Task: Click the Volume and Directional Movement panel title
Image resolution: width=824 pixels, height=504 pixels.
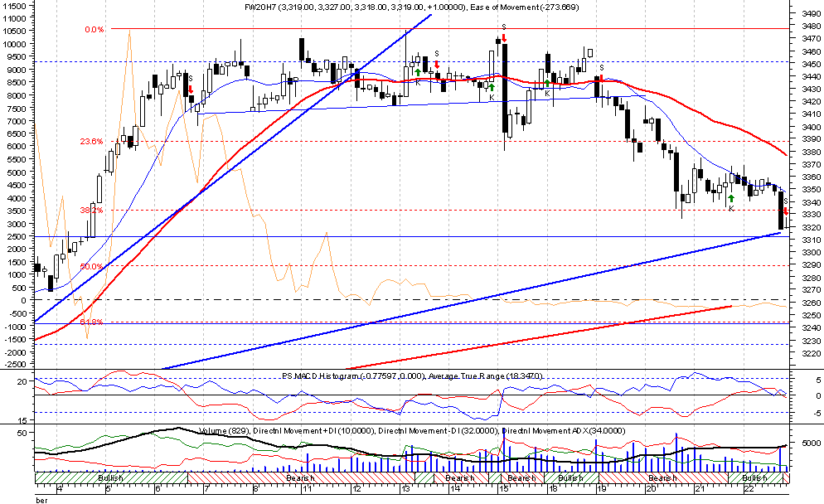Action: (x=413, y=431)
